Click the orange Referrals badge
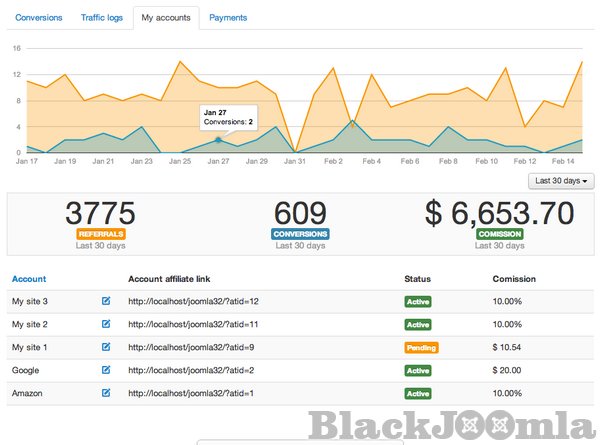The height and width of the screenshot is (445, 600). [101, 233]
